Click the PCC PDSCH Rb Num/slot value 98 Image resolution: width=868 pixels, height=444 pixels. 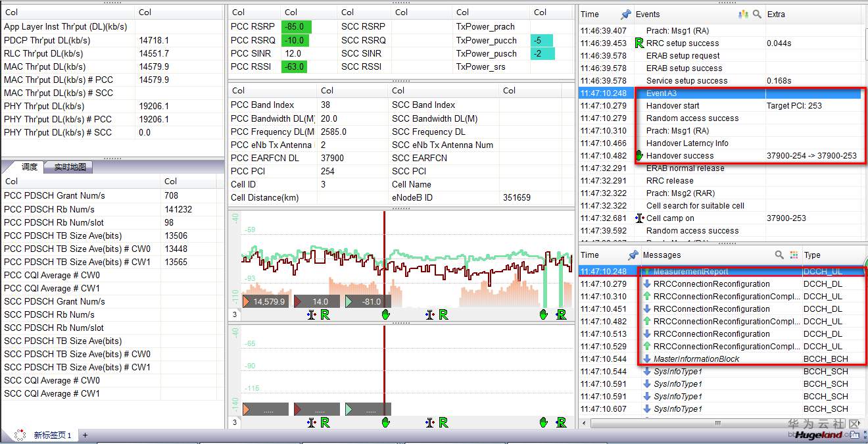tap(170, 222)
